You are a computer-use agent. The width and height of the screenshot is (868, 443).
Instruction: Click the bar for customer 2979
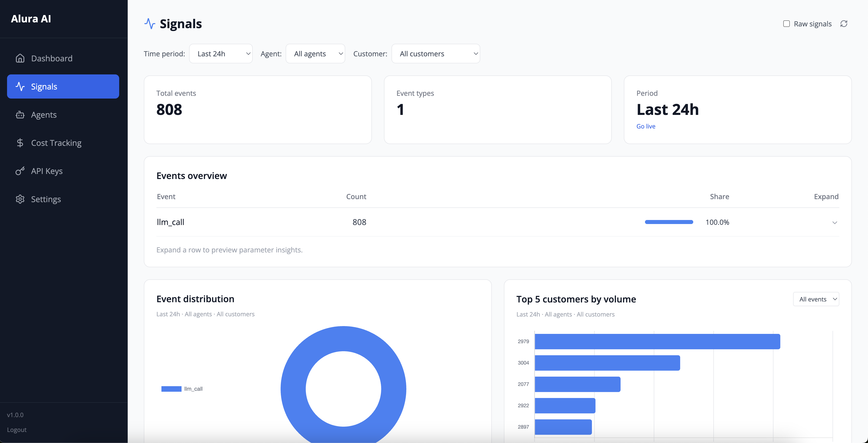[x=657, y=341]
